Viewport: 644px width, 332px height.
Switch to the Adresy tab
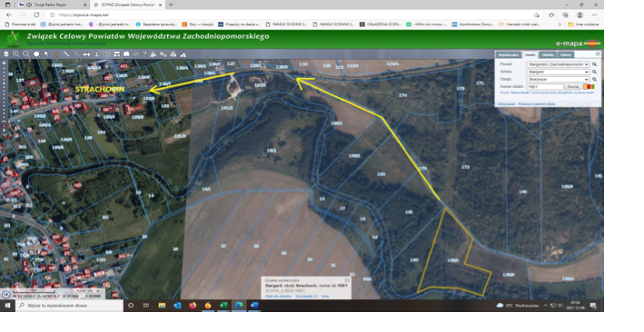(x=566, y=55)
